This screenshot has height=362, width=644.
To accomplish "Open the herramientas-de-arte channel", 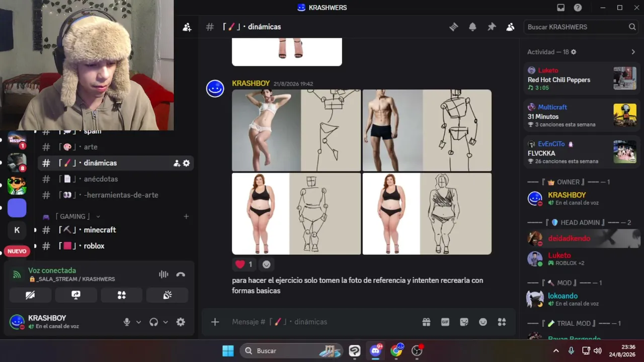I will tap(116, 195).
